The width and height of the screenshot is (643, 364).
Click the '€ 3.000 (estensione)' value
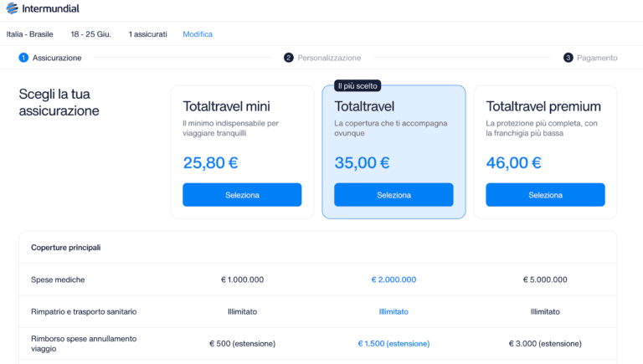click(x=545, y=344)
